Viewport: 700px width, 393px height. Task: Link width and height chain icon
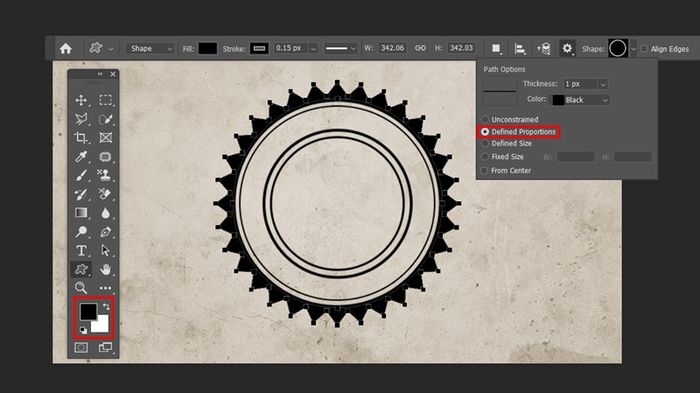coord(420,48)
